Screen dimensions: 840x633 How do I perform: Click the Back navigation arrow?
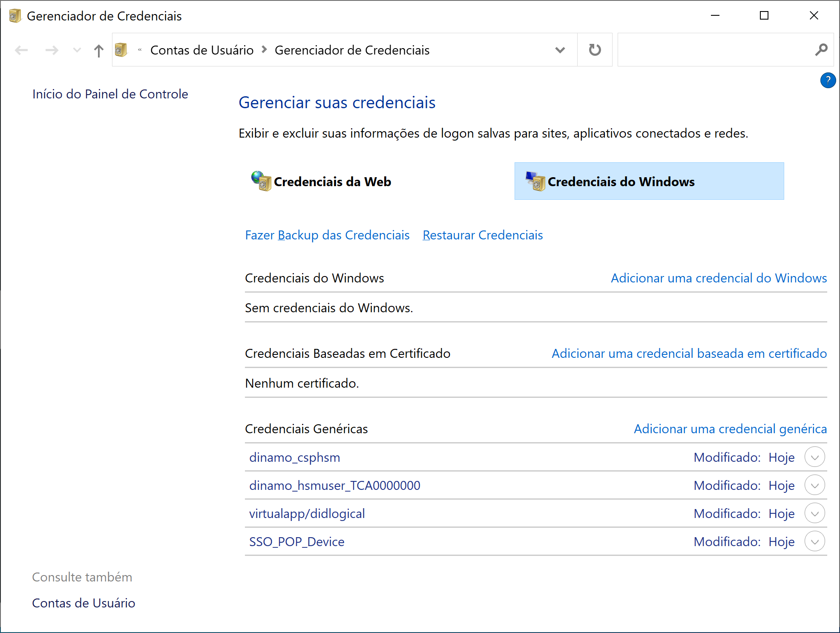click(x=21, y=50)
